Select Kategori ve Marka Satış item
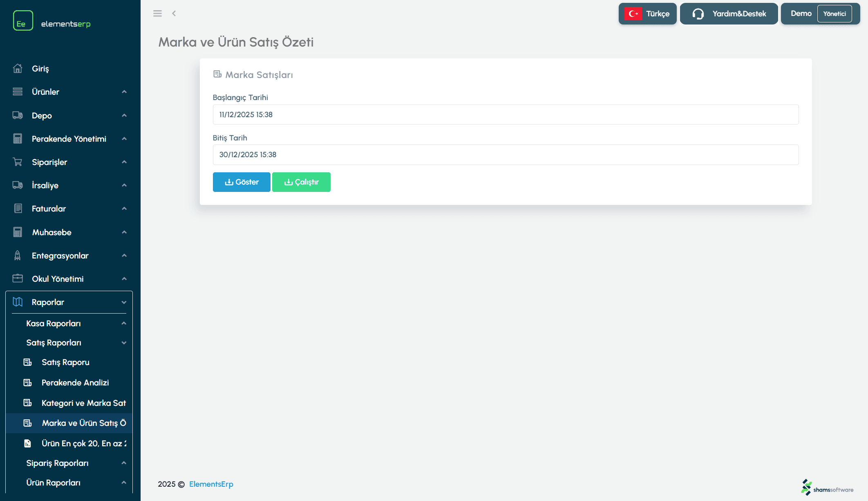The height and width of the screenshot is (501, 868). pos(83,403)
